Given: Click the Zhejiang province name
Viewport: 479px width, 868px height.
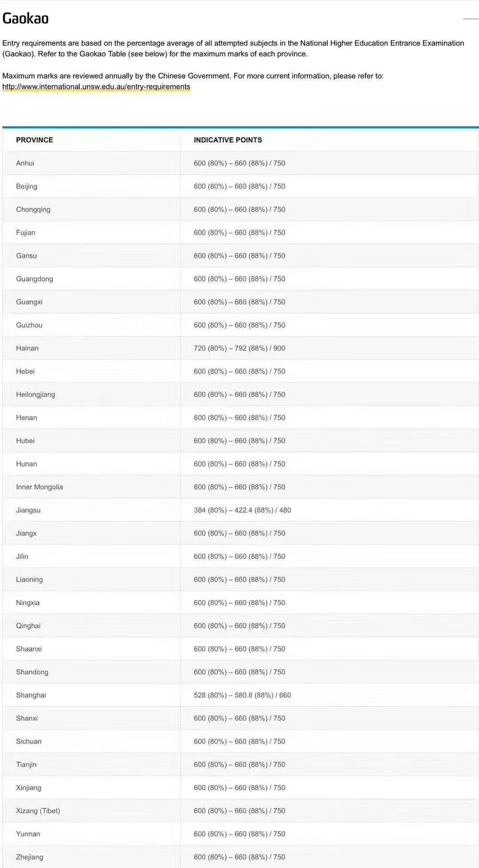Looking at the screenshot, I should pos(30,857).
